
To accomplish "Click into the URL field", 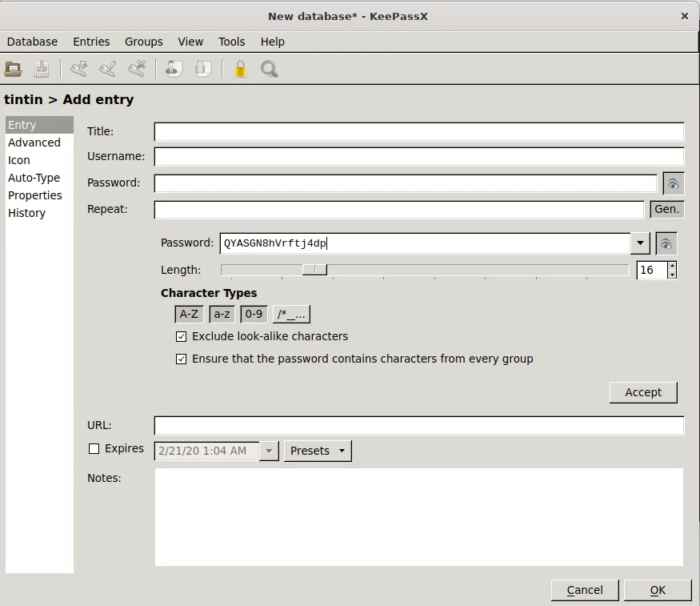I will [419, 426].
